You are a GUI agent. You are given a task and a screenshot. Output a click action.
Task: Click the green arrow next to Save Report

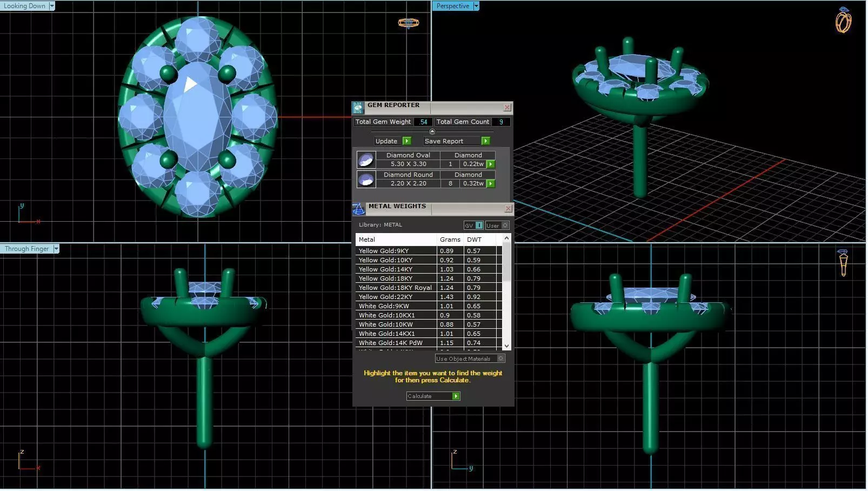tap(485, 141)
